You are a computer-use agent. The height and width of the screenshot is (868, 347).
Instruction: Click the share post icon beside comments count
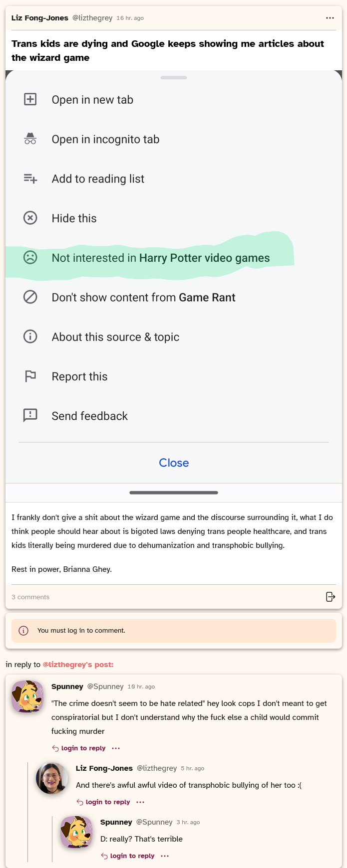point(331,597)
